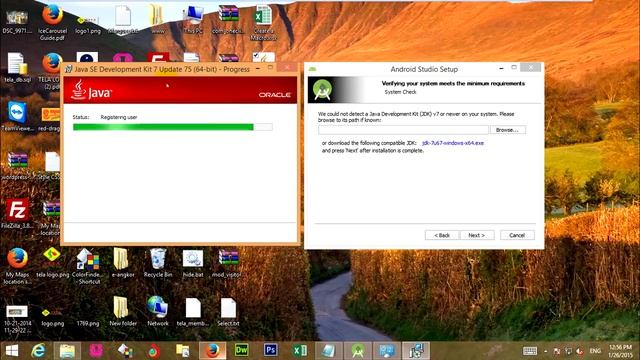Open the chrome-like red app in taskbar

coord(154,351)
